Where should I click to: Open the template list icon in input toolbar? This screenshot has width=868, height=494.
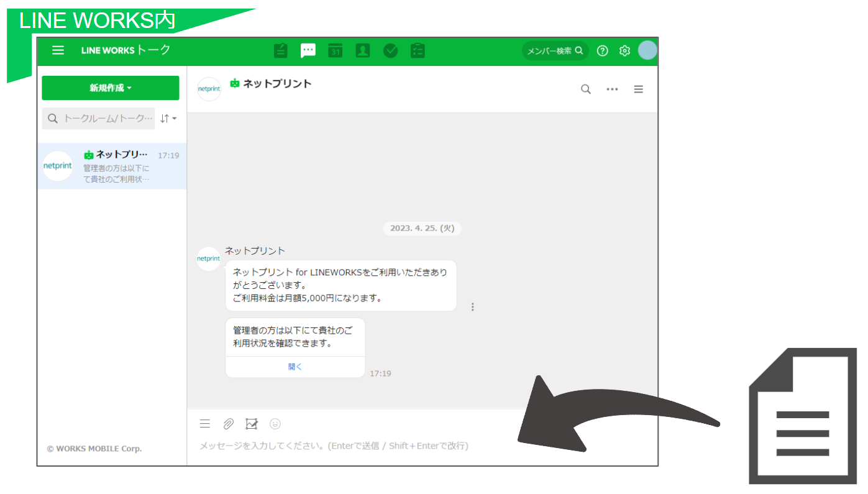click(205, 424)
